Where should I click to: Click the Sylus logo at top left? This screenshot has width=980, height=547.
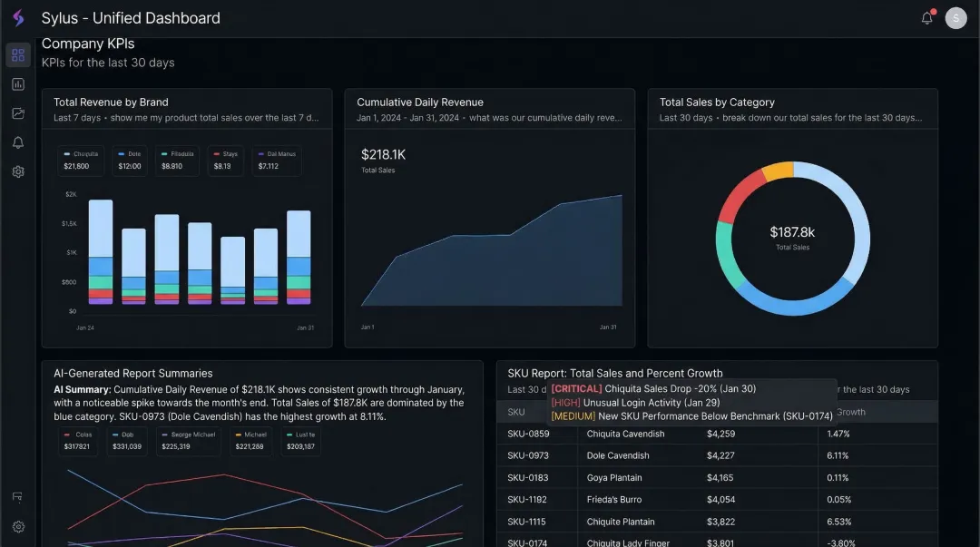click(x=17, y=17)
